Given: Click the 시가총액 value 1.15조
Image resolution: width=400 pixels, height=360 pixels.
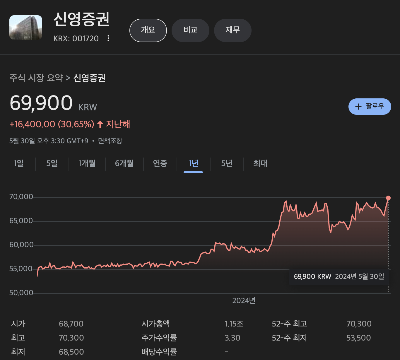Looking at the screenshot, I should tap(234, 324).
